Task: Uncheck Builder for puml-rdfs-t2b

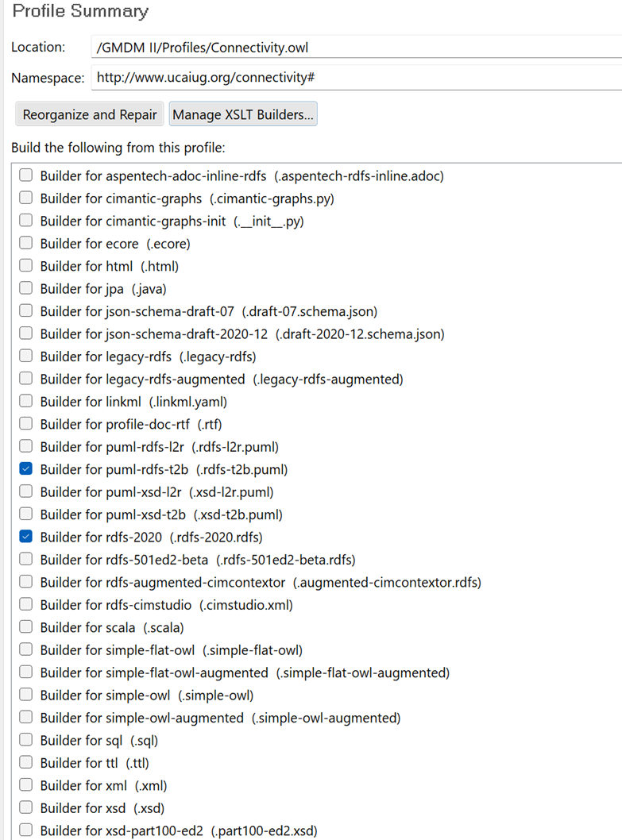Action: click(x=26, y=469)
